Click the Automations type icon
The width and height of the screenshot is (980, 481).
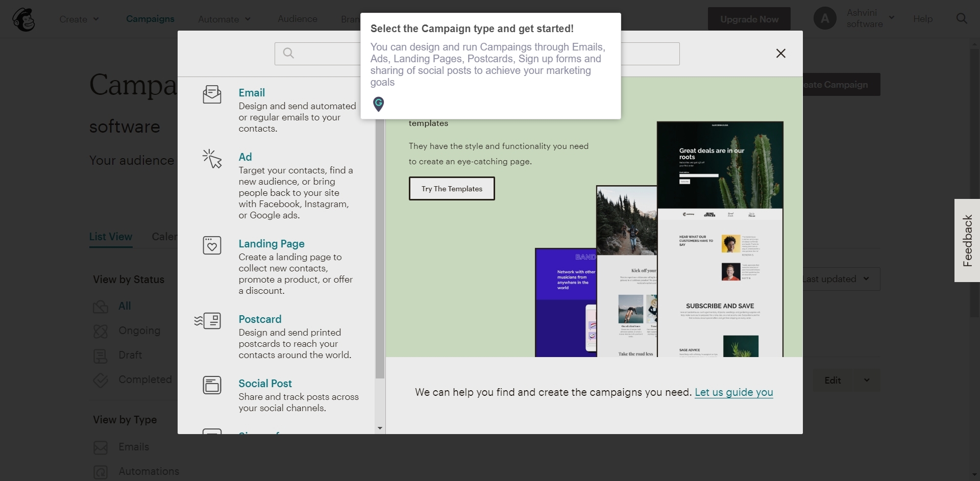[101, 472]
